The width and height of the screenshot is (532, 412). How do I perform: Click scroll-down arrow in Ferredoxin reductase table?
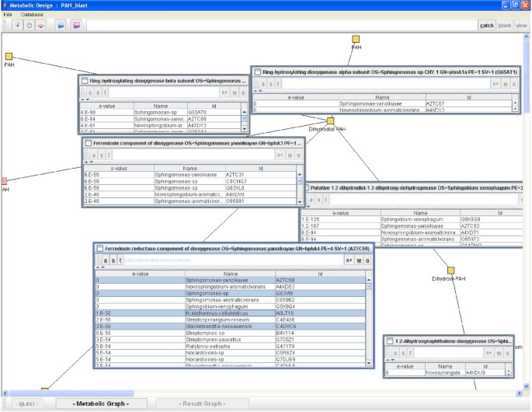(369, 363)
